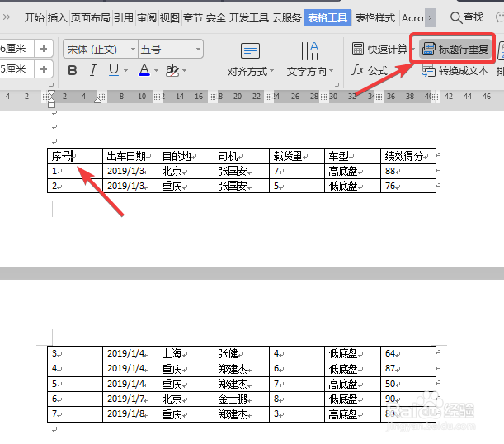504x444 pixels.
Task: Click the score cell 76
Action: click(x=408, y=186)
